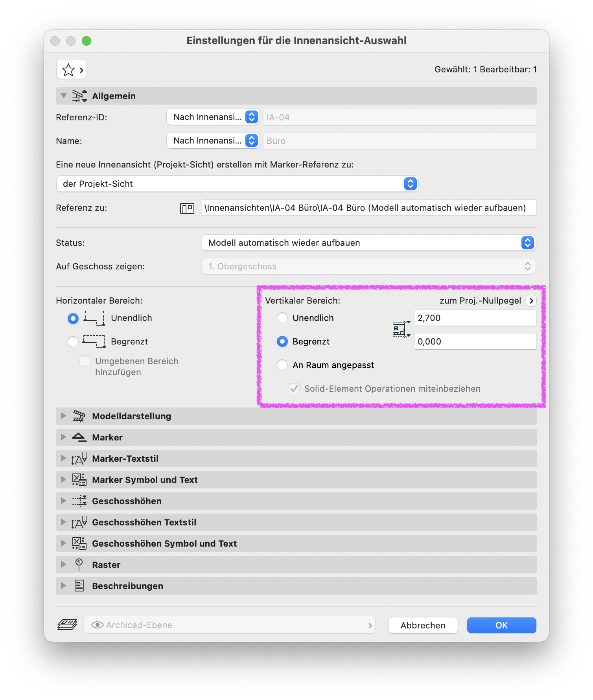The image size is (593, 700).
Task: Expand Geschosshöhen Textstil section
Action: point(64,522)
